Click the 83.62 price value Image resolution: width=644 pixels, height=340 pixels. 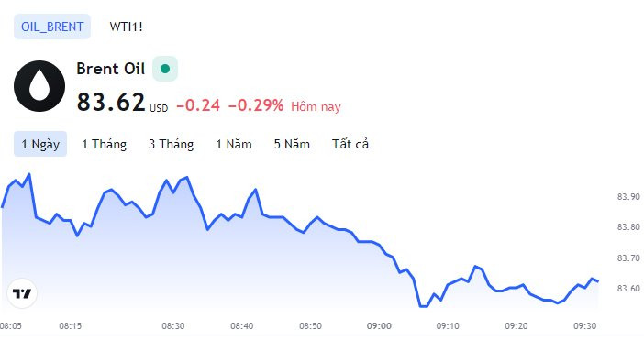(x=111, y=102)
